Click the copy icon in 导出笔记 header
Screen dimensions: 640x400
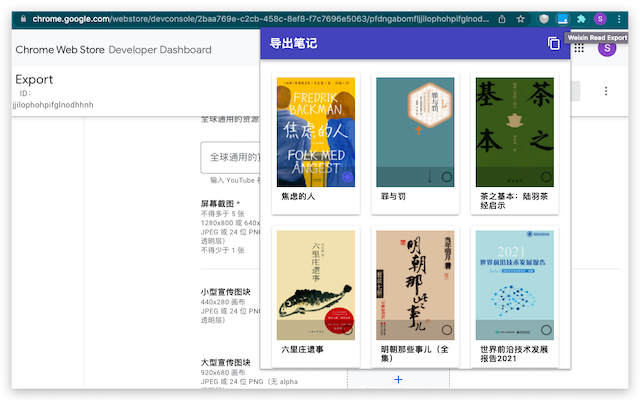553,43
